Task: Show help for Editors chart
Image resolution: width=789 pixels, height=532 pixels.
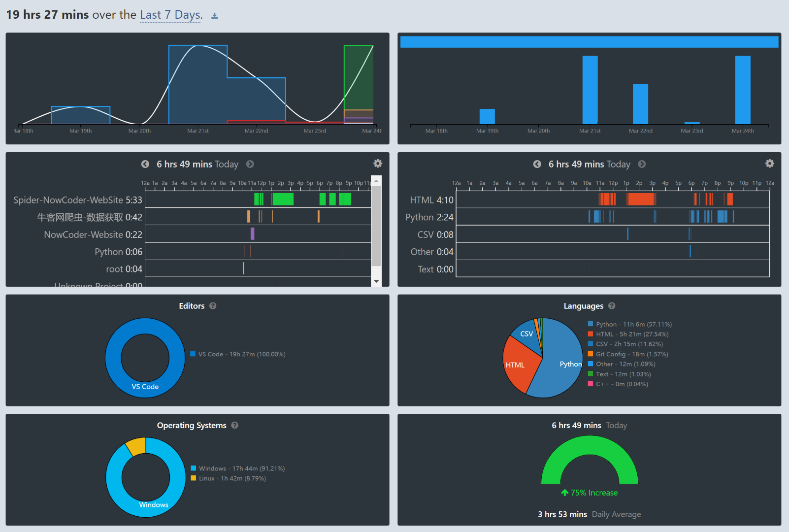Action: (213, 306)
